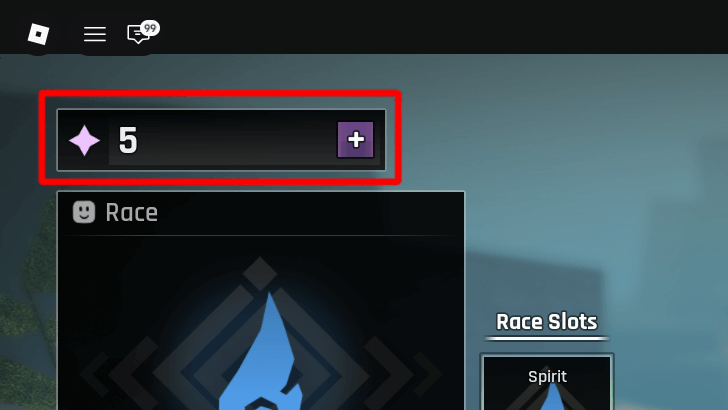The image size is (728, 410).
Task: Click the Race Slots heading
Action: click(x=547, y=322)
